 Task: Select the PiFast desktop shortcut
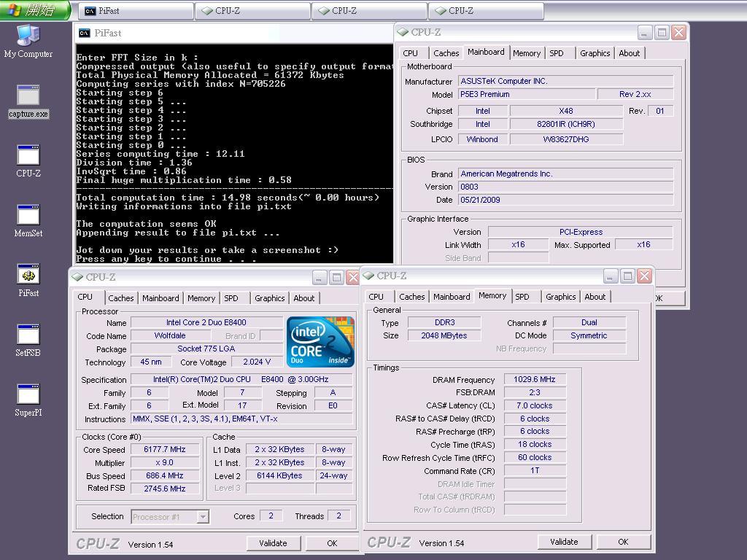pyautogui.click(x=28, y=281)
